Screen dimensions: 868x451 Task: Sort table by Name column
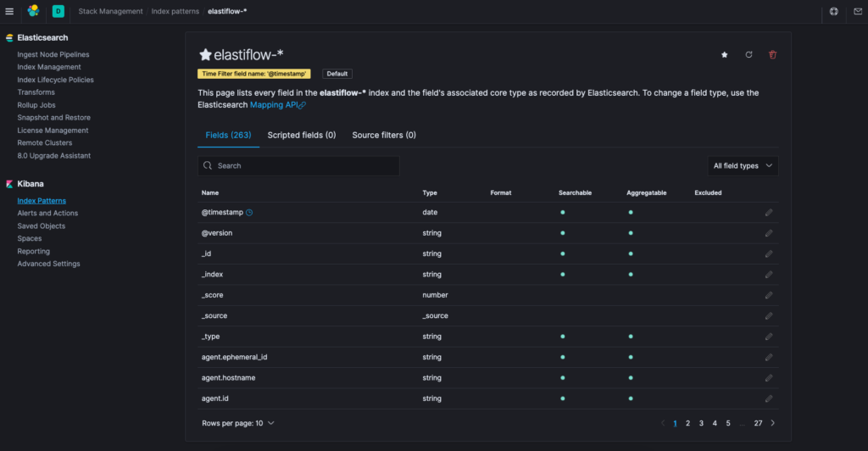[x=210, y=193]
